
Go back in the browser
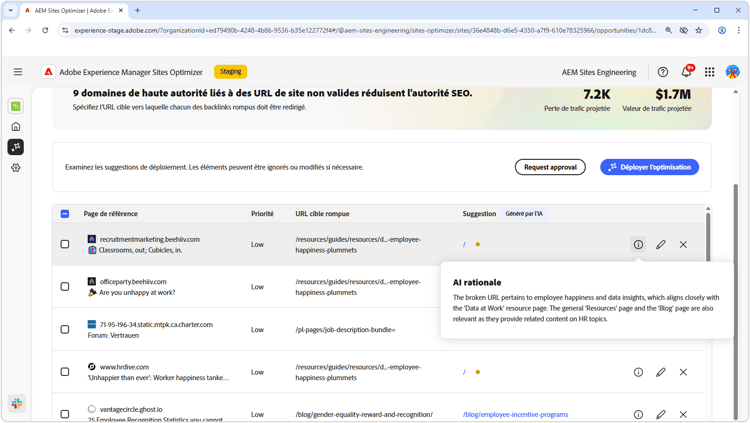click(12, 30)
